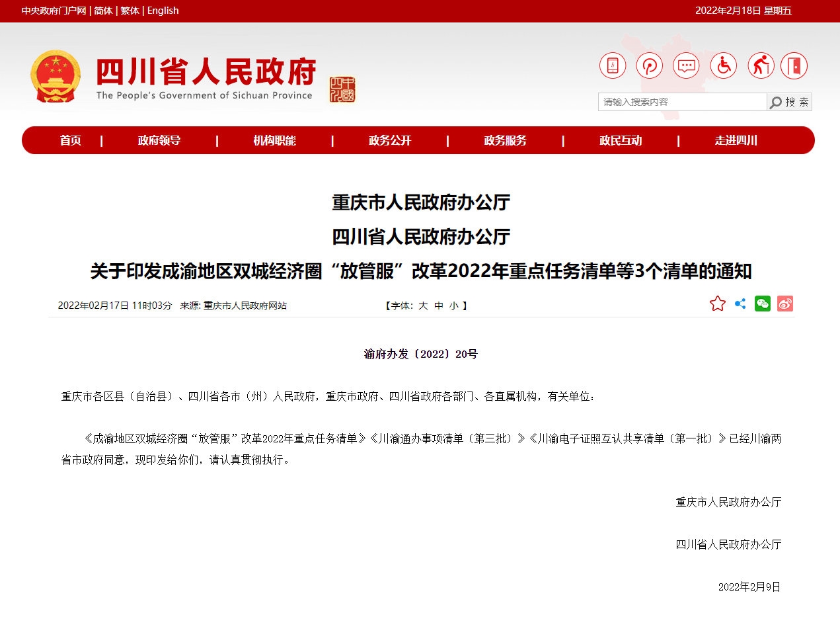Add article to favorites with star icon

tap(718, 304)
